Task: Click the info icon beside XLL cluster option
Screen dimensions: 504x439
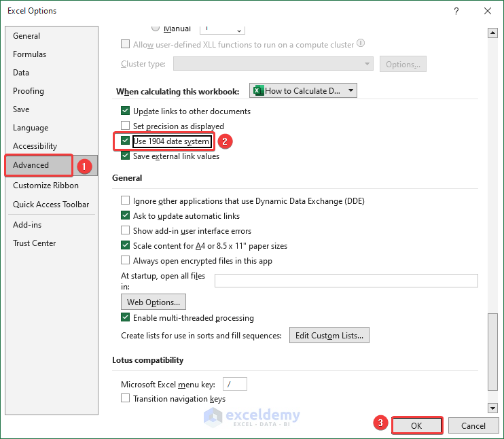Action: [x=361, y=43]
